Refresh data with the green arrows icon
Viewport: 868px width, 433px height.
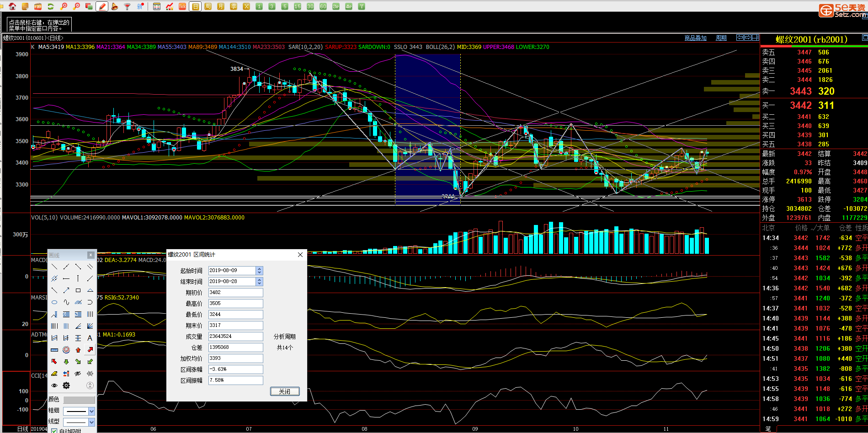51,6
